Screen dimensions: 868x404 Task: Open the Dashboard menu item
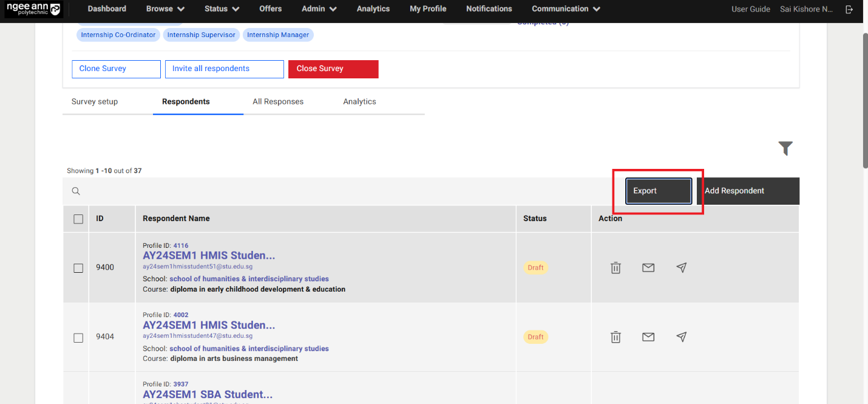[107, 9]
